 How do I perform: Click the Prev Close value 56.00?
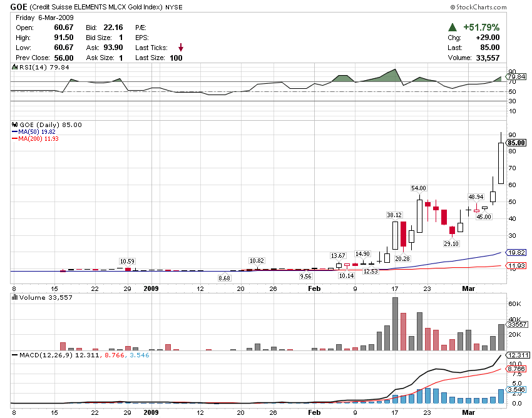point(64,58)
